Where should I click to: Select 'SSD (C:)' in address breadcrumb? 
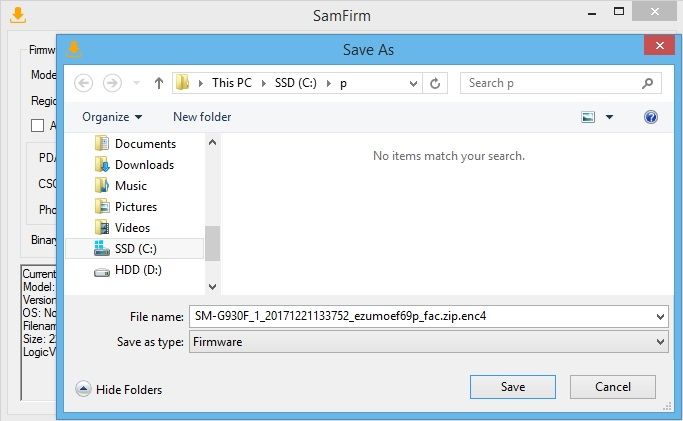pyautogui.click(x=295, y=83)
